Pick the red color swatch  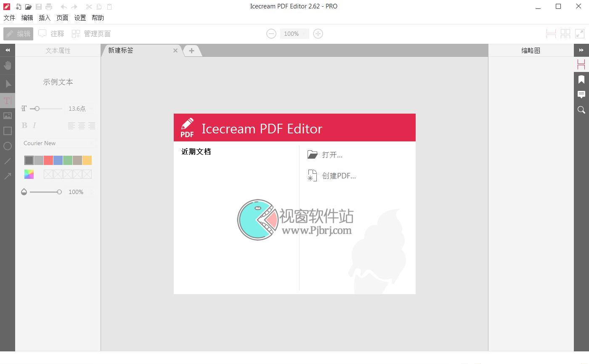pyautogui.click(x=48, y=160)
